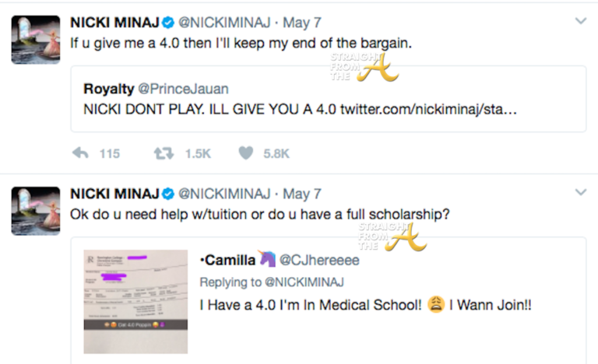The height and width of the screenshot is (364, 598).
Task: Open Nicki Minaj avatar on first tweet
Action: [x=36, y=40]
